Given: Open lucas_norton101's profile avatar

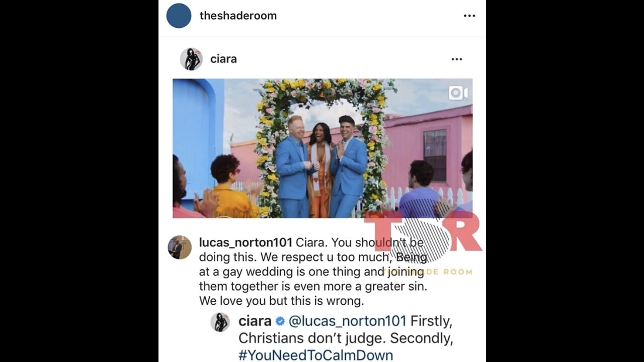Looking at the screenshot, I should click(x=180, y=247).
